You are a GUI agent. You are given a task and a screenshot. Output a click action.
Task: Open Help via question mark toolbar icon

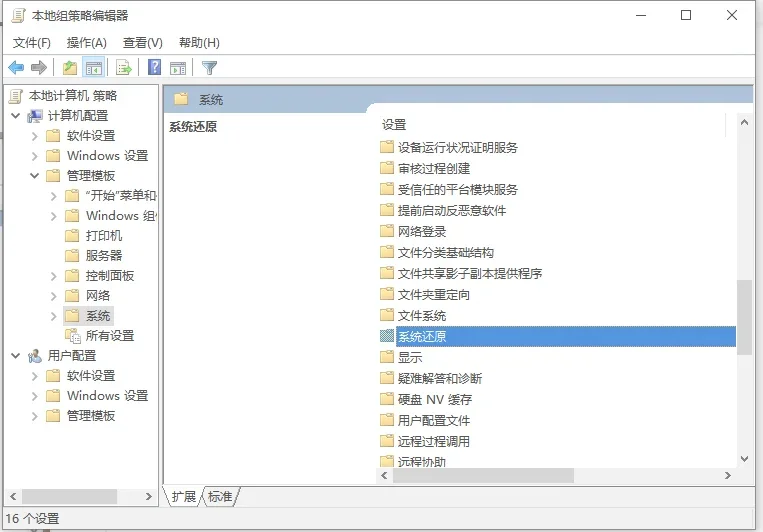154,67
